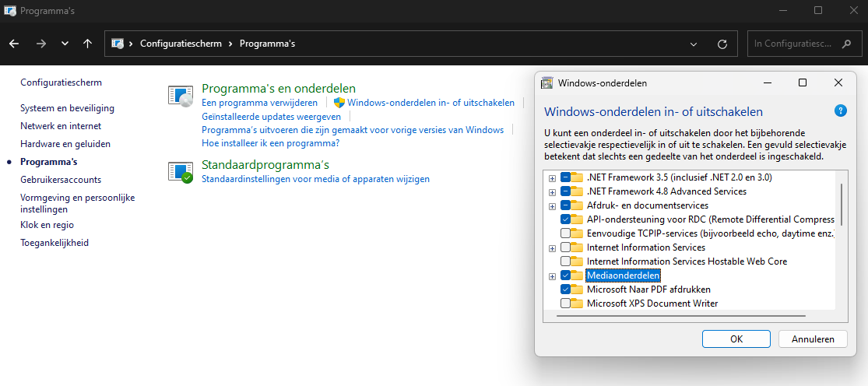The width and height of the screenshot is (868, 386).
Task: Toggle .NET Framework 3.5 checkbox
Action: [565, 177]
